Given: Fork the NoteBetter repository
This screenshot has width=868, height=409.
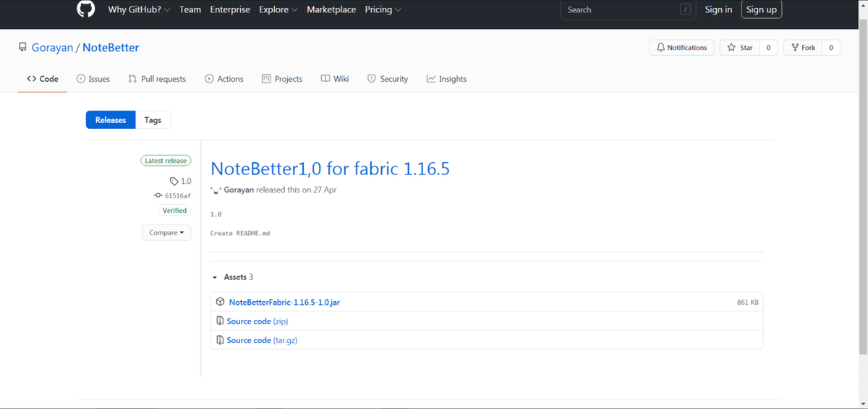Looking at the screenshot, I should (x=803, y=48).
